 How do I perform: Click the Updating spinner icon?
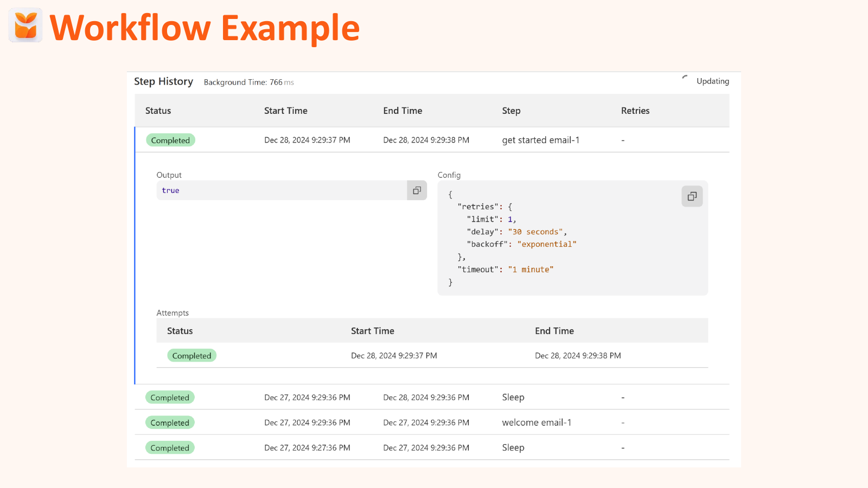685,78
